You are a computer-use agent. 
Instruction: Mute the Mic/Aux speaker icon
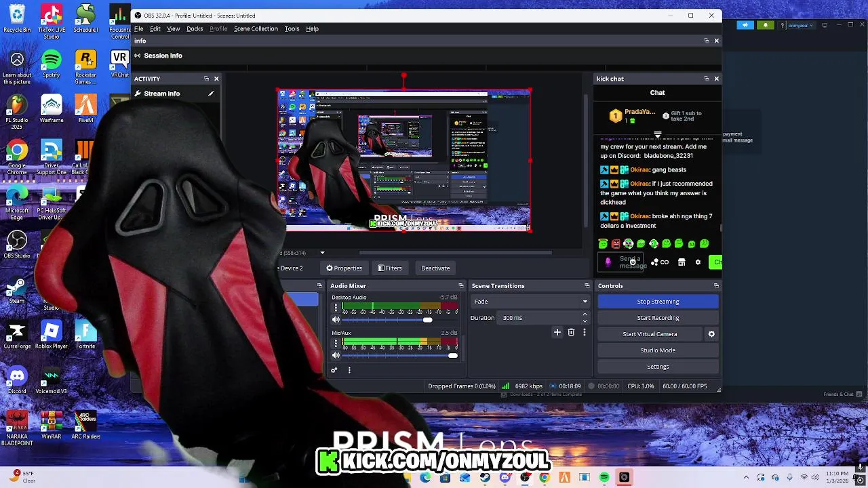click(x=336, y=355)
